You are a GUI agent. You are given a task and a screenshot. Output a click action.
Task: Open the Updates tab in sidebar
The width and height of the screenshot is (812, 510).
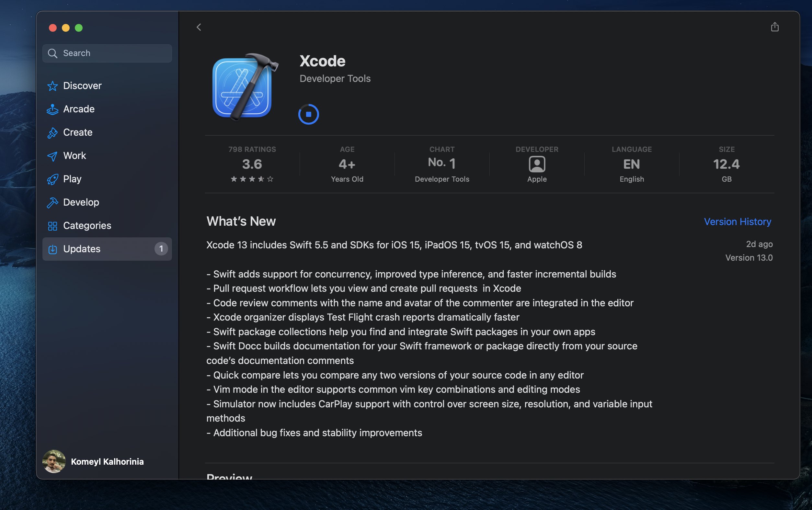pos(82,249)
